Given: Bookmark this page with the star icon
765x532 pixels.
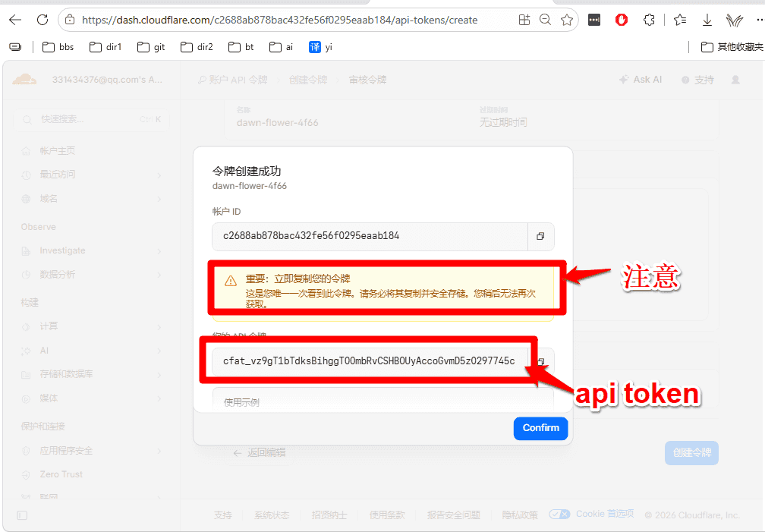Looking at the screenshot, I should click(566, 20).
